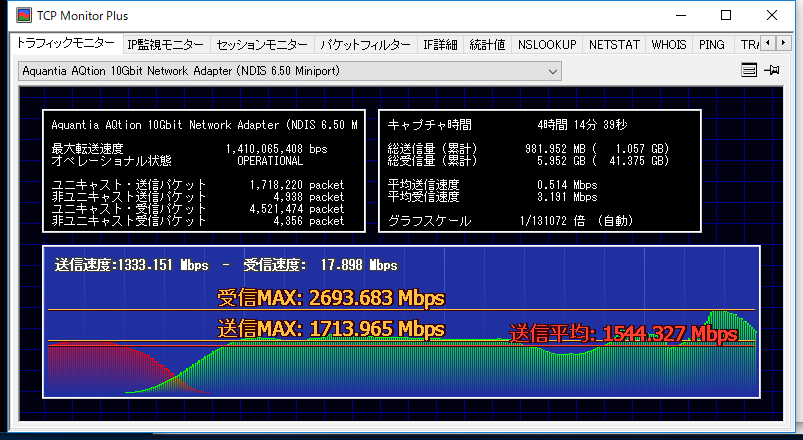The image size is (803, 440).
Task: Open the トラフィックモニター tab
Action: (x=66, y=43)
